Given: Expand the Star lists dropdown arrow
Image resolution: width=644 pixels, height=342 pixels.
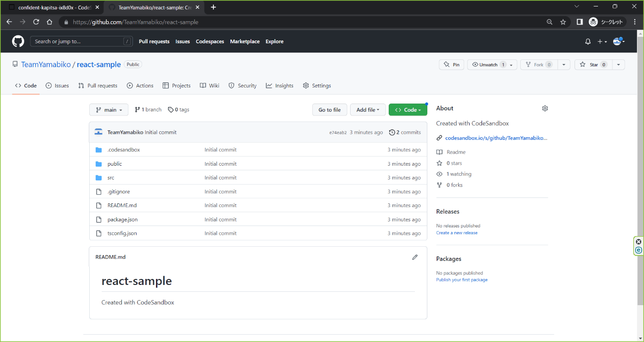Looking at the screenshot, I should [x=619, y=65].
